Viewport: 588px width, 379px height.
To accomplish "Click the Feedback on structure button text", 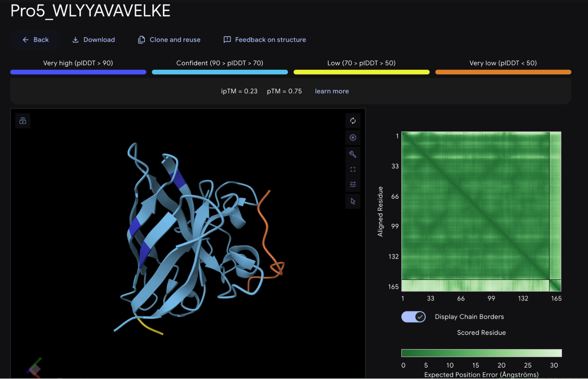I will pyautogui.click(x=270, y=40).
